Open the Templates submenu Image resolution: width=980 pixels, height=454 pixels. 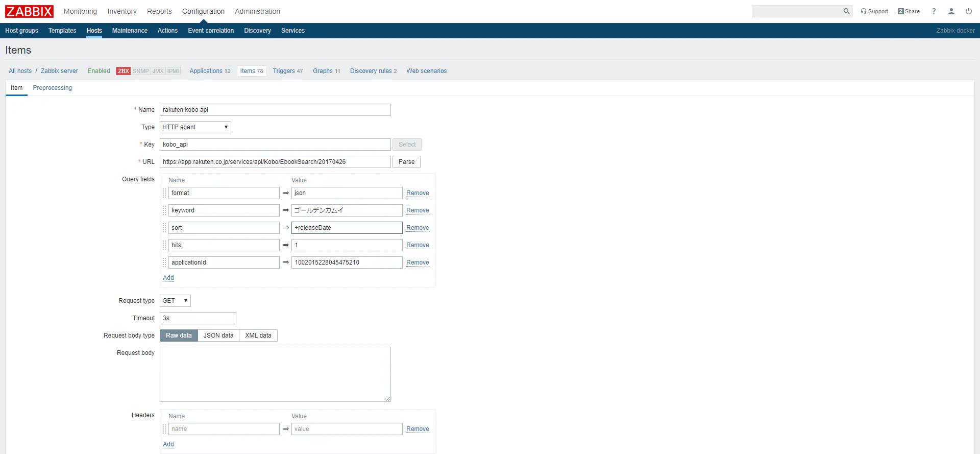[x=62, y=31]
